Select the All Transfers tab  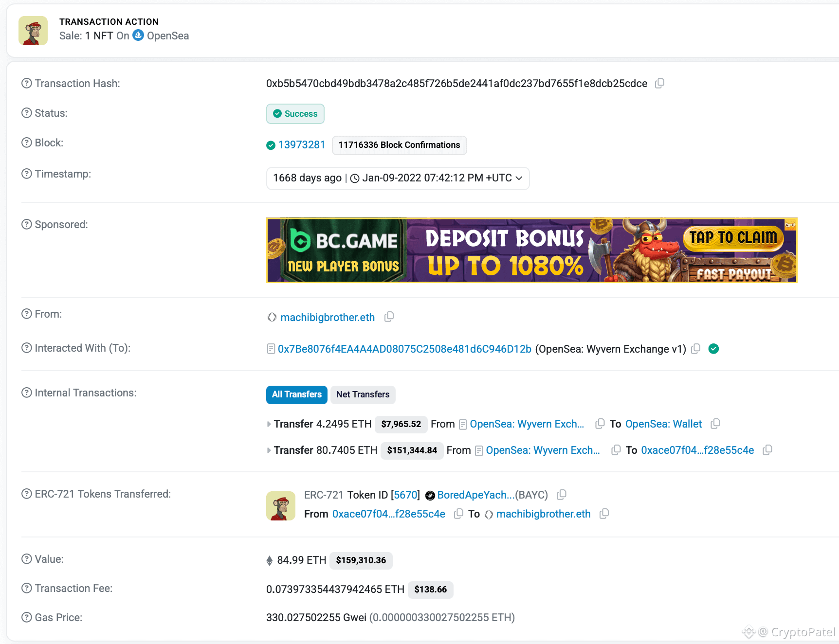pos(297,394)
